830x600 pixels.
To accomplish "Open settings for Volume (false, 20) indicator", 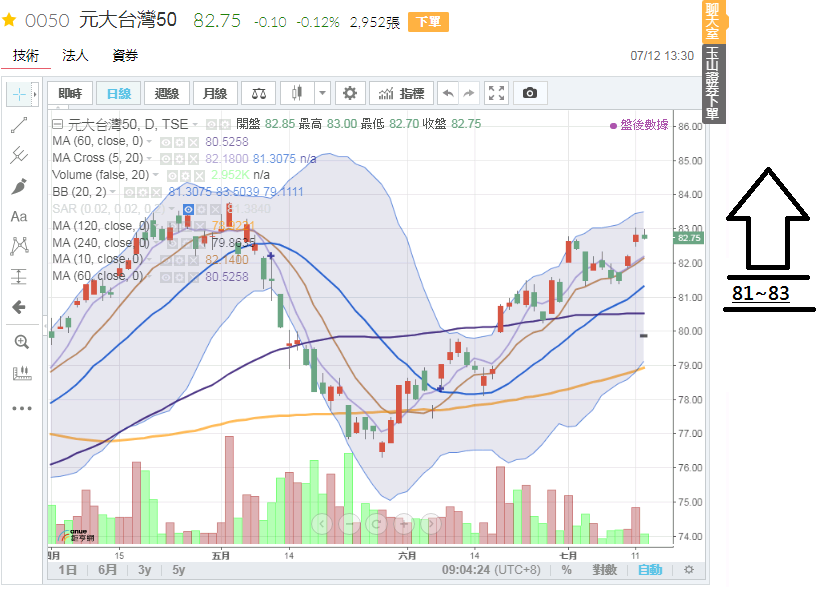I will pyautogui.click(x=185, y=175).
